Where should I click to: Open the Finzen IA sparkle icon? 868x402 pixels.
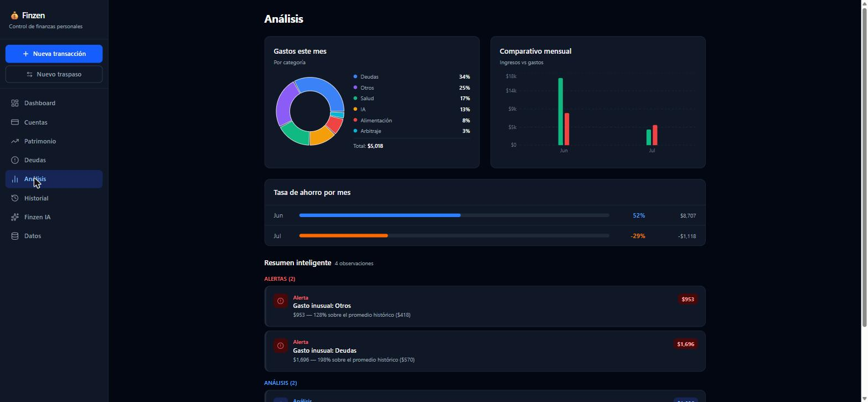[15, 217]
